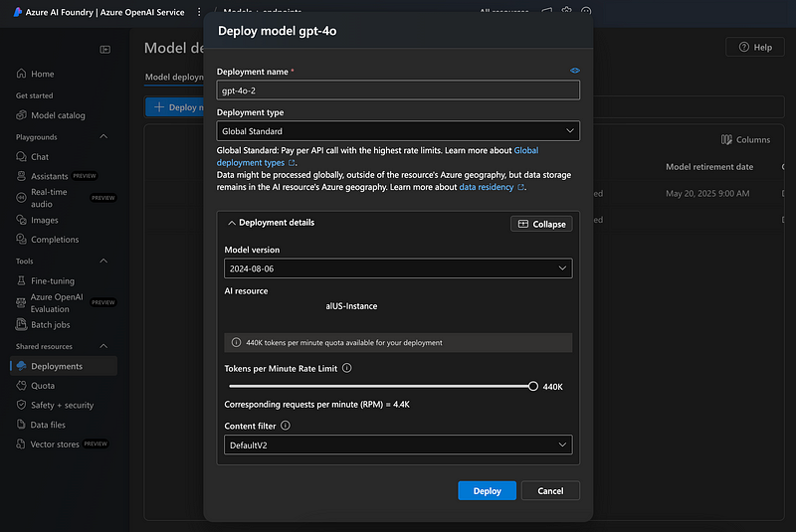Click the blue code icon beside Deployment name
The height and width of the screenshot is (532, 796).
coord(575,71)
